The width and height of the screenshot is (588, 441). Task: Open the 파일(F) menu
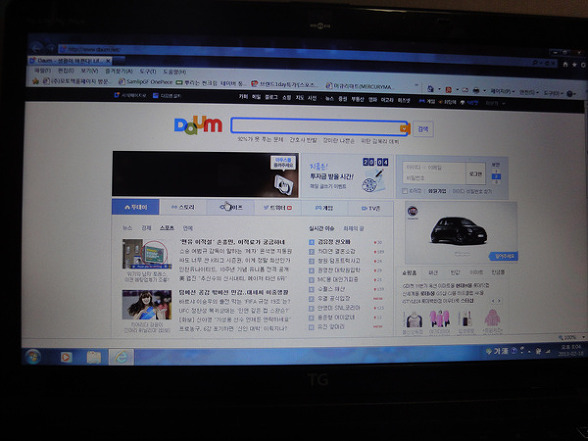coord(42,70)
